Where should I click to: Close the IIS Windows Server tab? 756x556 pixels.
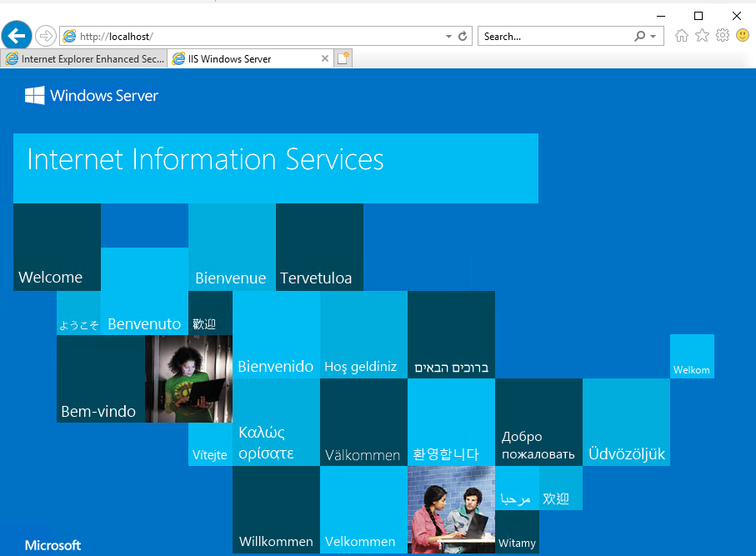(x=325, y=58)
